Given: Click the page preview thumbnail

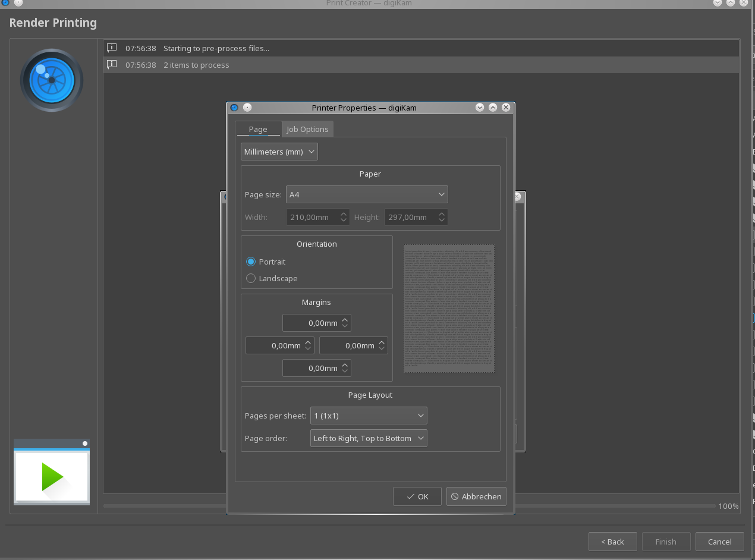Looking at the screenshot, I should point(449,309).
